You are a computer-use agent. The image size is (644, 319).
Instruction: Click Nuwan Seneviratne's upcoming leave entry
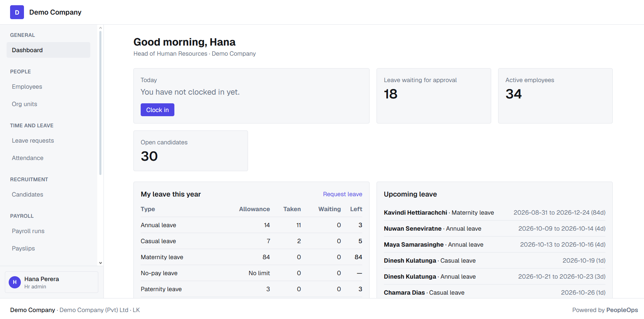pyautogui.click(x=495, y=229)
